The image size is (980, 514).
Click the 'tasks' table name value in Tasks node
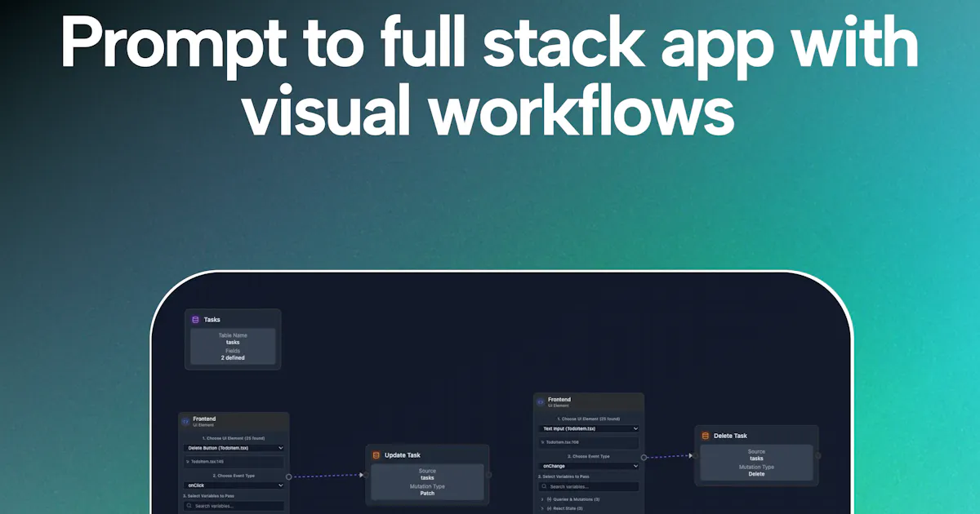[233, 343]
